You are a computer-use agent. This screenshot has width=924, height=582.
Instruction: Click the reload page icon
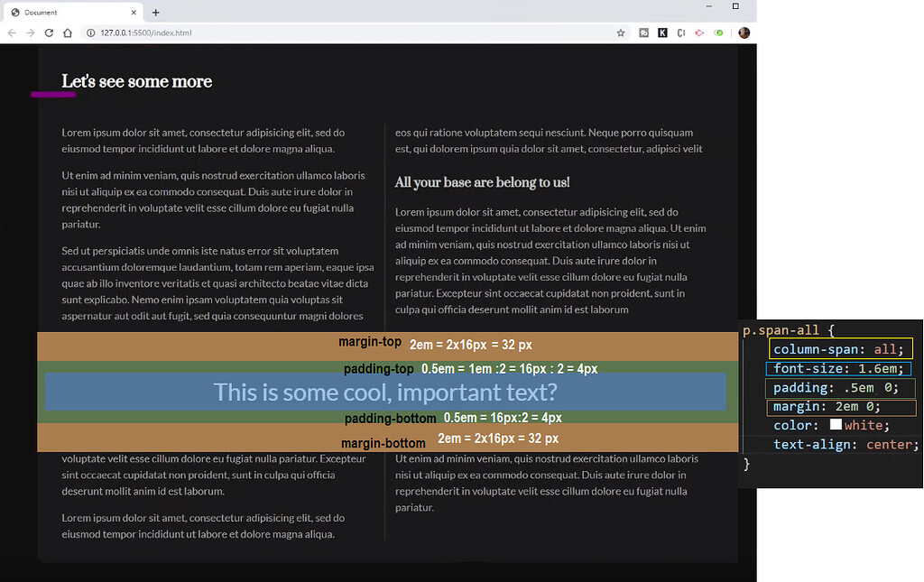pos(50,32)
